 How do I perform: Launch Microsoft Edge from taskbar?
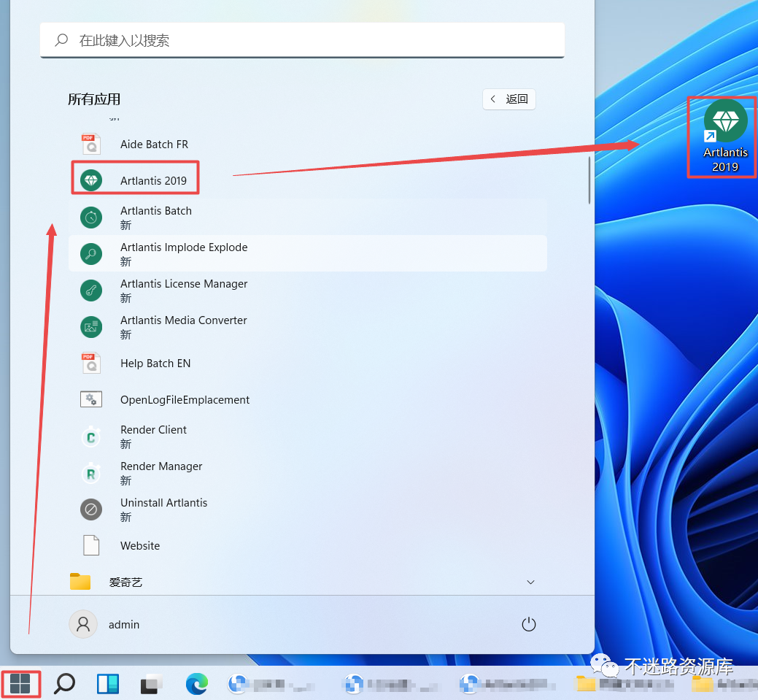click(197, 684)
